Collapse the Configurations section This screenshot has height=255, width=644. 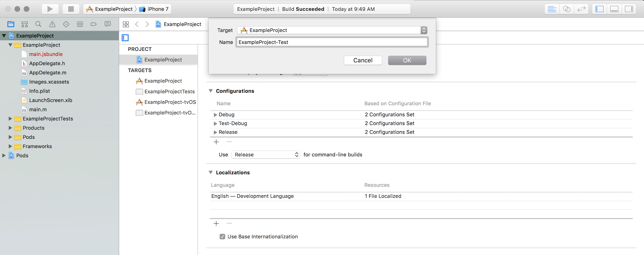[x=211, y=91]
